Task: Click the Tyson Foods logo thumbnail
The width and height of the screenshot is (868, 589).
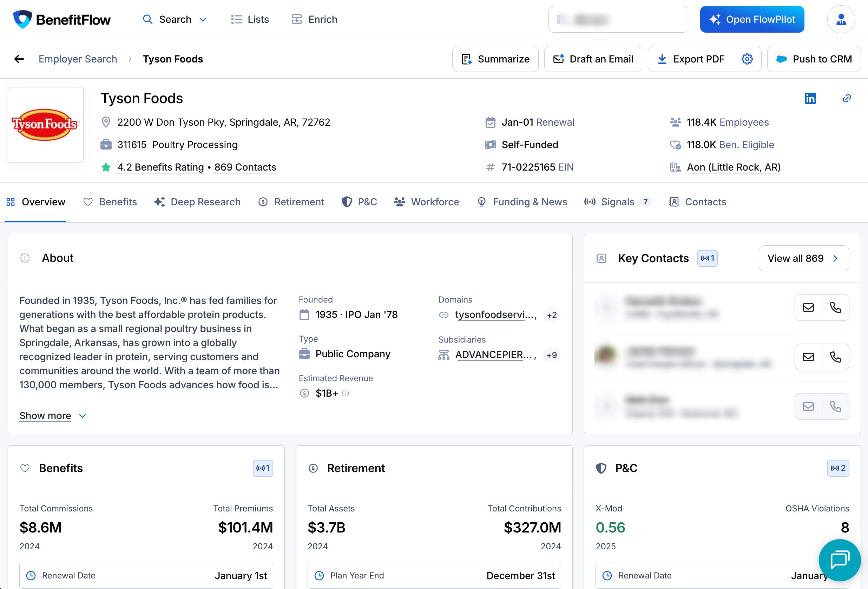Action: pyautogui.click(x=46, y=125)
